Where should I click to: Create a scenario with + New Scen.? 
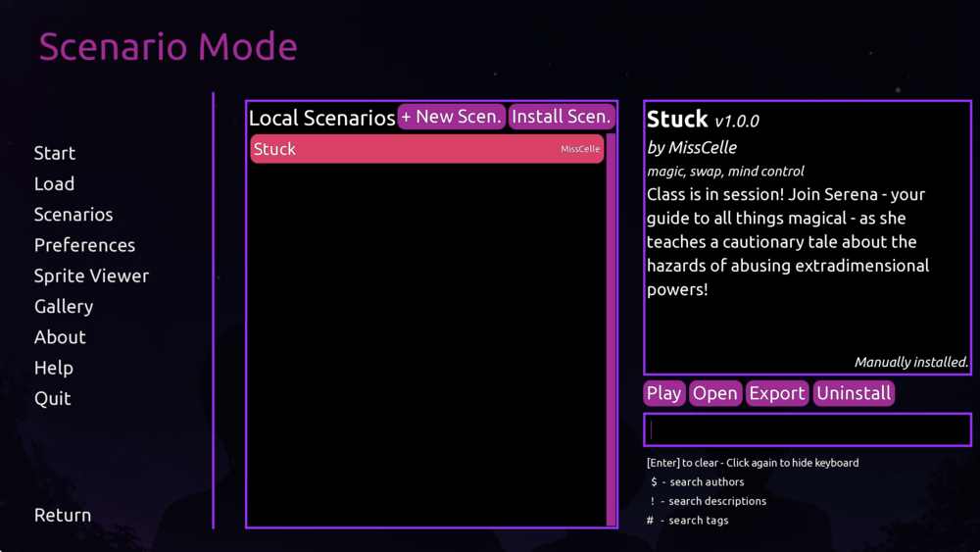click(451, 117)
